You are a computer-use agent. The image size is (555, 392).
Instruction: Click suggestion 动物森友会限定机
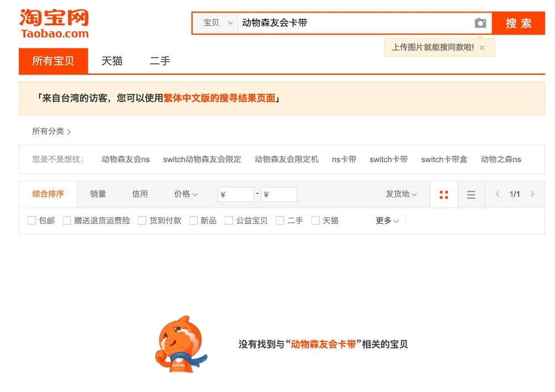(287, 159)
